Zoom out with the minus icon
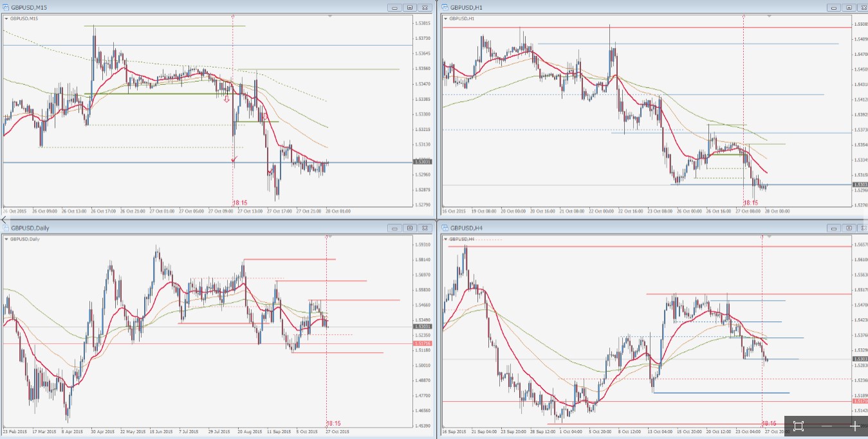The image size is (868, 439). click(x=827, y=426)
